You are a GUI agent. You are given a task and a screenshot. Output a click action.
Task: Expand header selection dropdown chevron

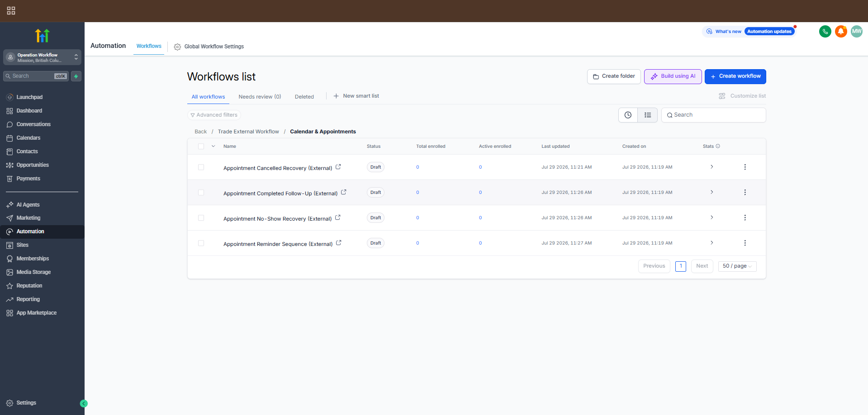[x=213, y=146]
